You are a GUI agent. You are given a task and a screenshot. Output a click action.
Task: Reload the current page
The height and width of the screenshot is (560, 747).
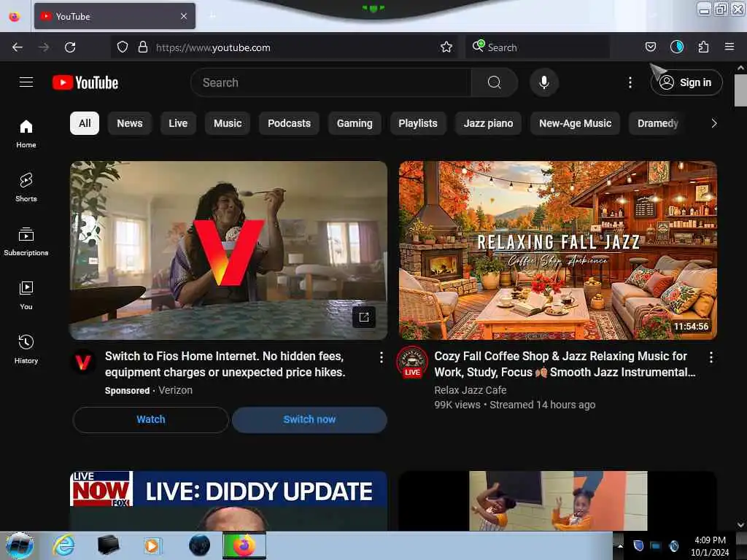pyautogui.click(x=70, y=47)
